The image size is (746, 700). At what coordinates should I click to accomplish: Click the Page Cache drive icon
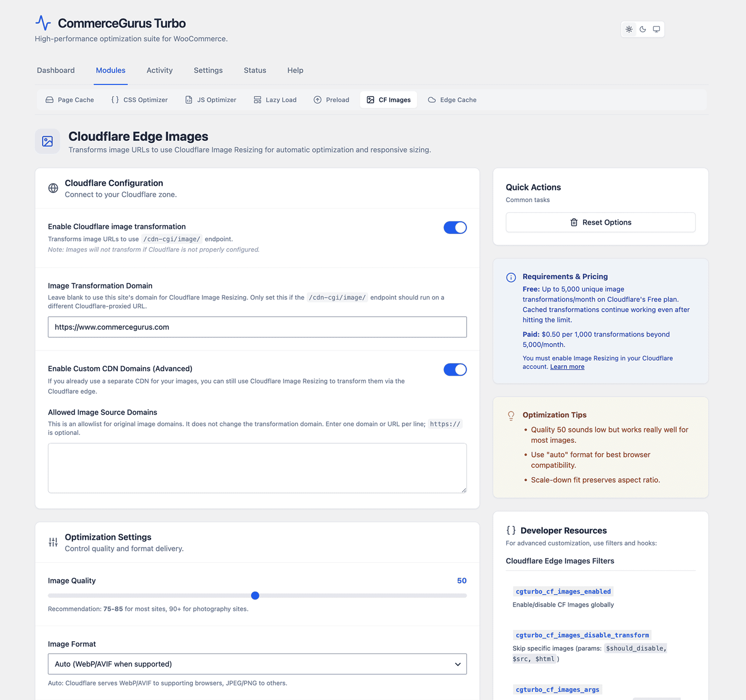click(50, 100)
